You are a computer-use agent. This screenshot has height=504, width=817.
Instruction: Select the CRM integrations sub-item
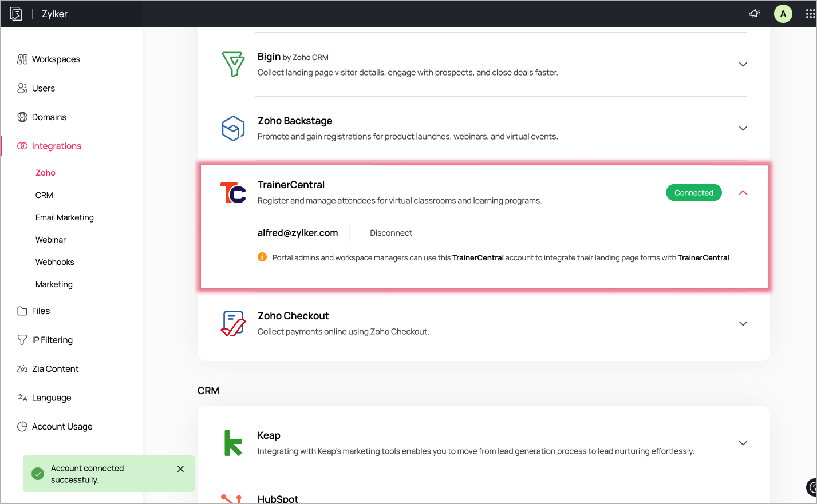(x=44, y=195)
